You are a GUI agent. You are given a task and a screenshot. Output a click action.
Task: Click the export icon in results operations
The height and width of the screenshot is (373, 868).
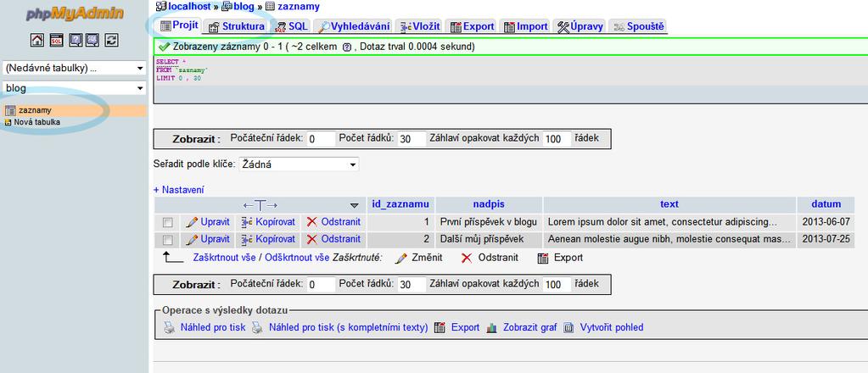click(440, 327)
